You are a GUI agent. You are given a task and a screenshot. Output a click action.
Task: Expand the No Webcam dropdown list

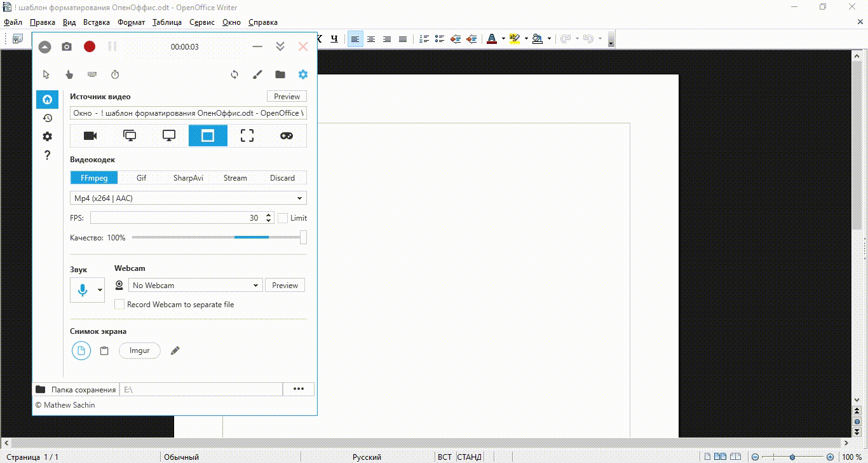pyautogui.click(x=195, y=286)
